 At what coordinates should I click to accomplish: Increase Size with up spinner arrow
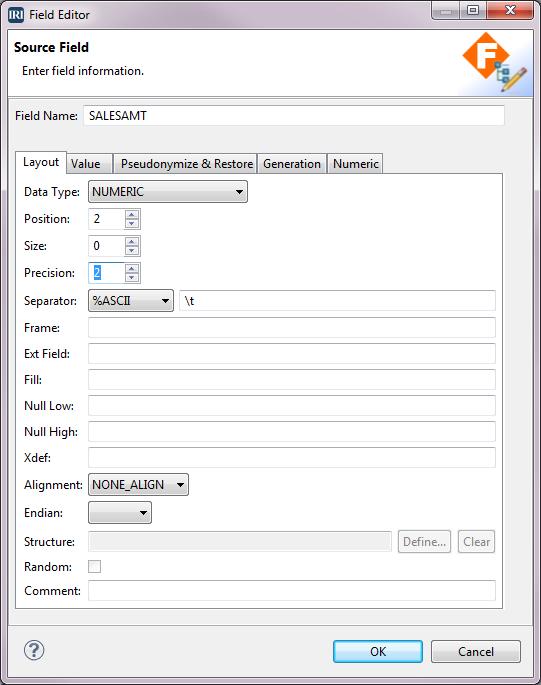coord(132,241)
